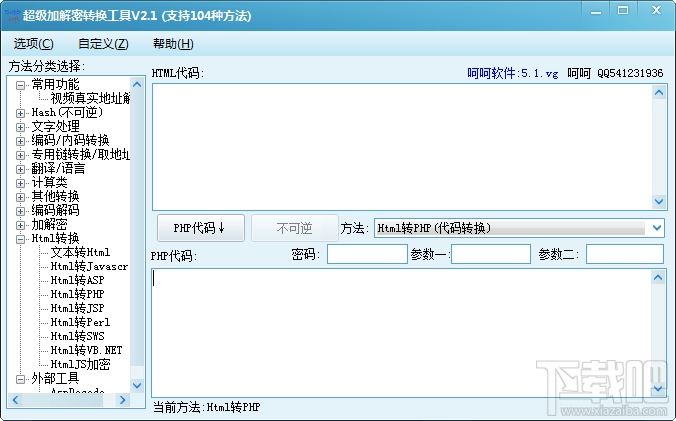Select Html转PHP in the tree

[x=78, y=294]
